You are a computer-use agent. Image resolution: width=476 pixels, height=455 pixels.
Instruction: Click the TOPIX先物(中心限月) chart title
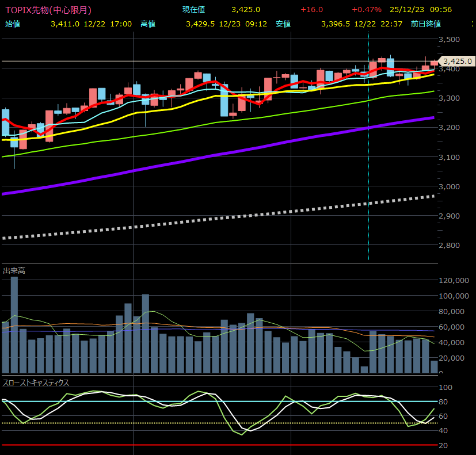point(48,10)
